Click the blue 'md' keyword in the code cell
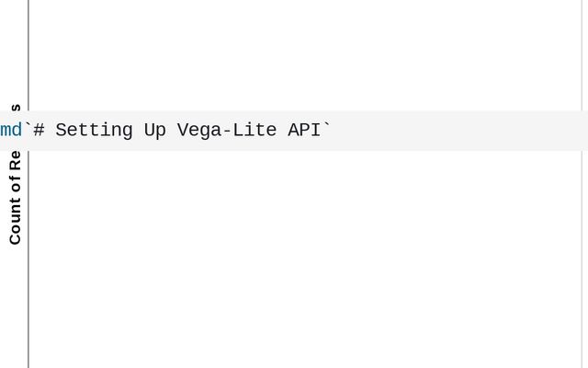The width and height of the screenshot is (588, 368). coord(10,131)
